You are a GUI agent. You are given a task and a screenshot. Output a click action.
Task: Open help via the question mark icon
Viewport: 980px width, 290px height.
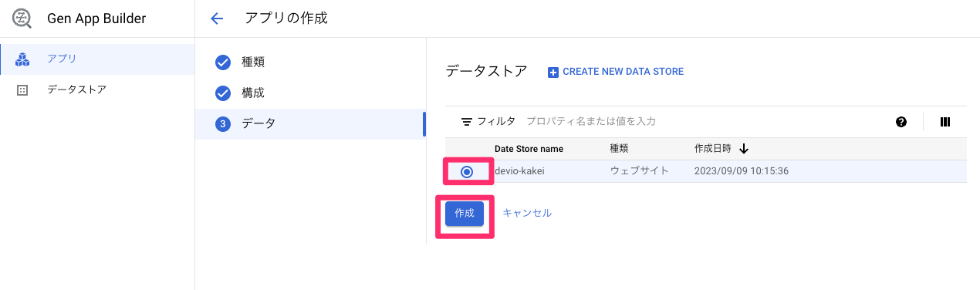click(901, 122)
